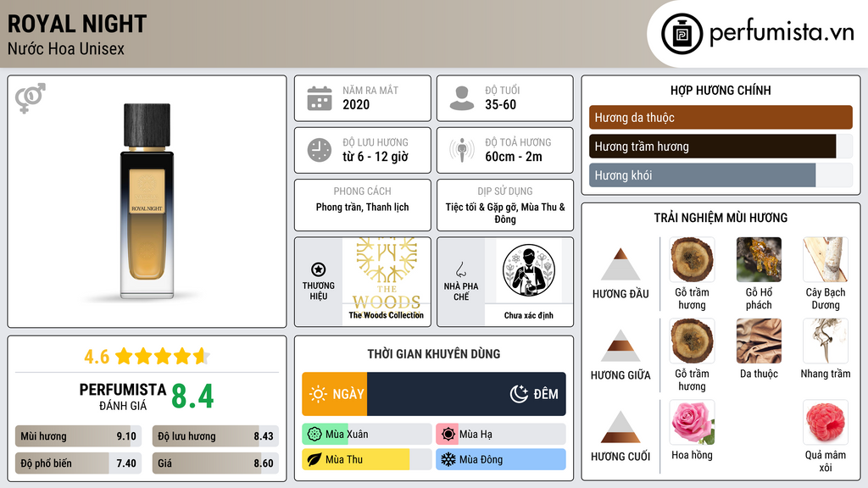Click the sun icon in Ngày bar
The height and width of the screenshot is (488, 868).
[x=318, y=394]
